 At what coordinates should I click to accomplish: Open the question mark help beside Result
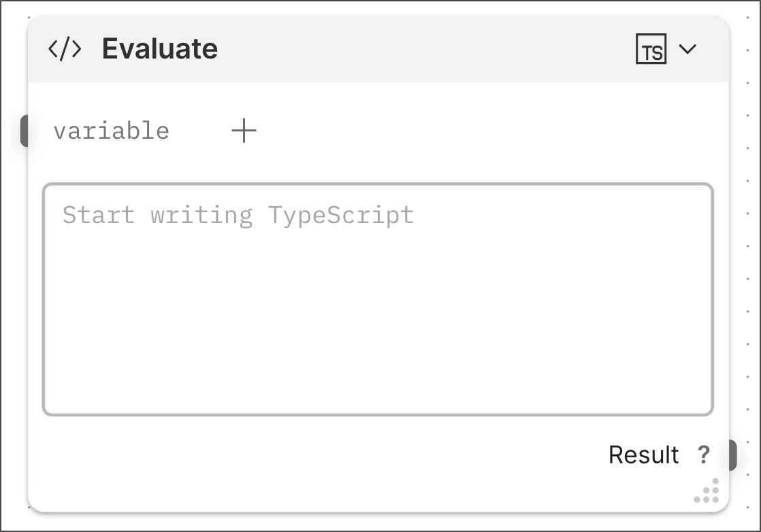point(705,454)
